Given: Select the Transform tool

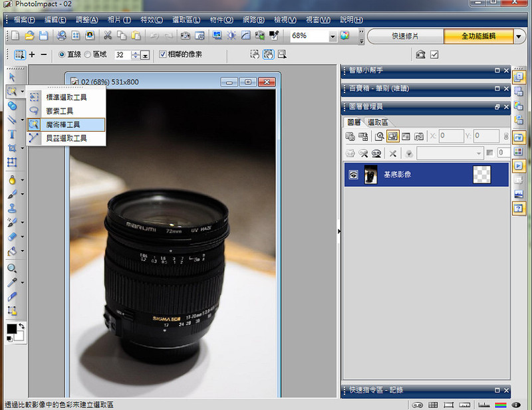Looking at the screenshot, I should (x=12, y=162).
